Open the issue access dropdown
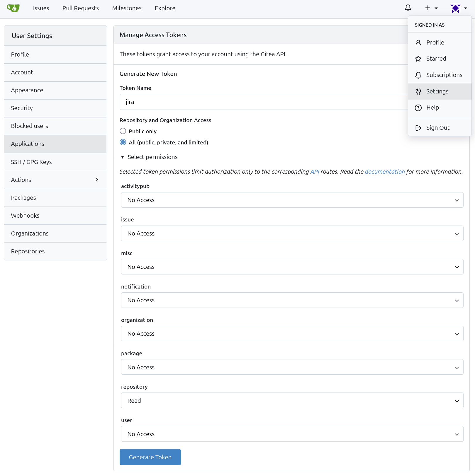 (292, 233)
